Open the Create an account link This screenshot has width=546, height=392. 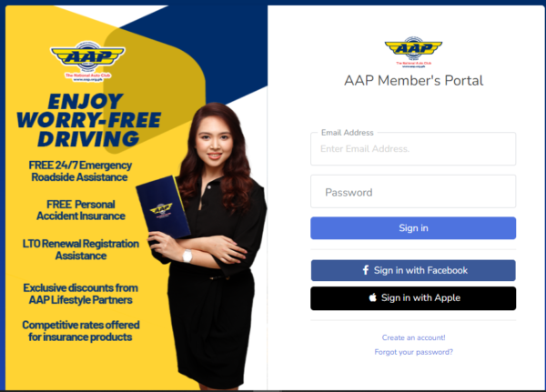pyautogui.click(x=413, y=337)
